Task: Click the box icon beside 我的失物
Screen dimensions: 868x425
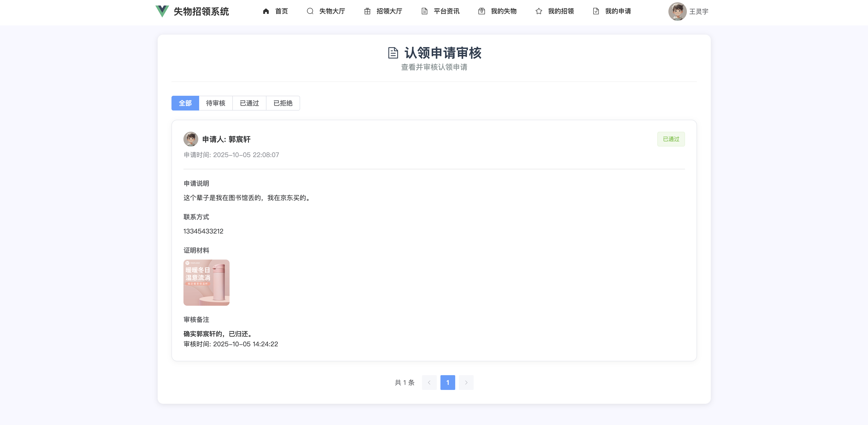Action: (x=481, y=11)
